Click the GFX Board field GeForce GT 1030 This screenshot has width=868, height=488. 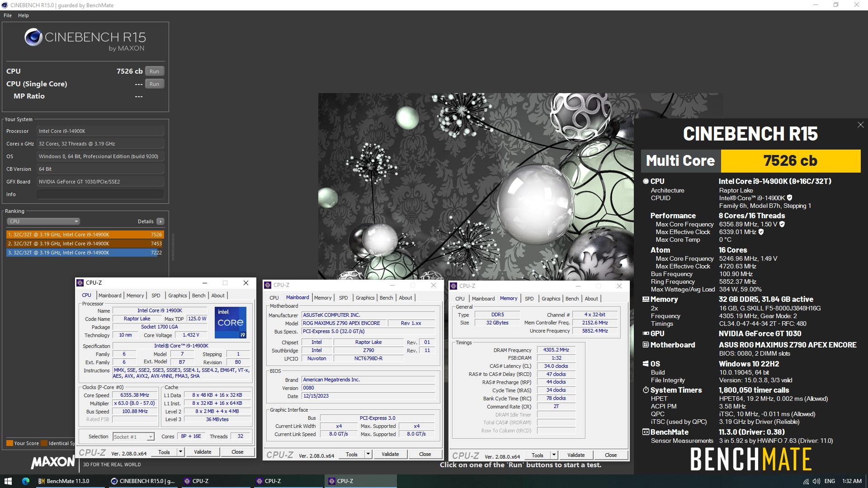(100, 182)
